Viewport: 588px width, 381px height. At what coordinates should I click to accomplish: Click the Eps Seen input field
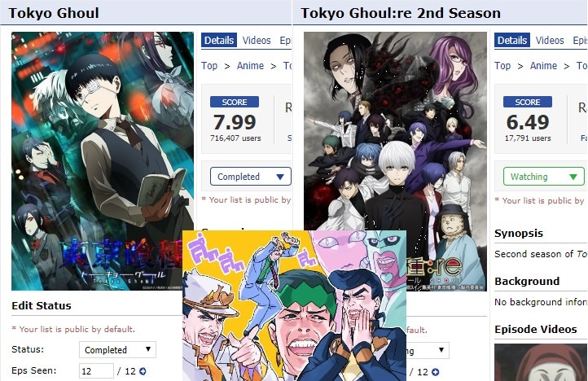click(96, 371)
